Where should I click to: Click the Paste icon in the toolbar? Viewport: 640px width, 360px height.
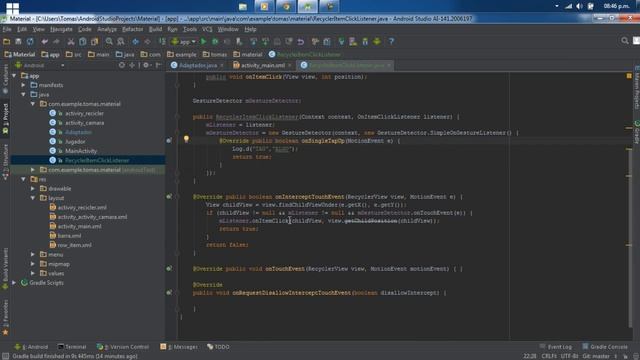(95, 42)
